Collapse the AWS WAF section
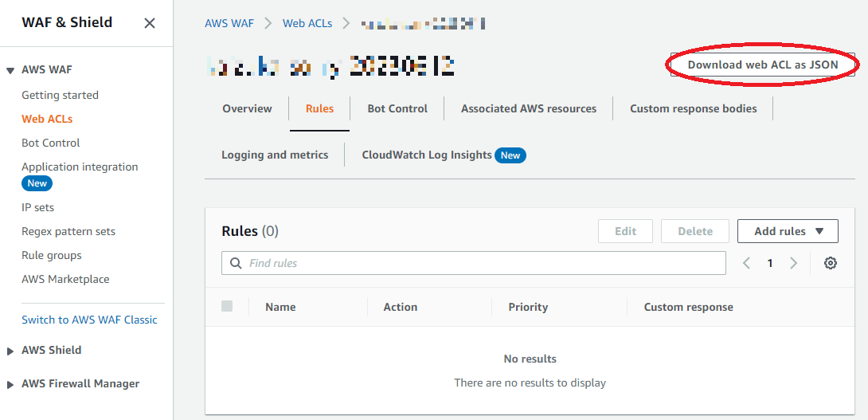The height and width of the screenshot is (420, 868). point(10,70)
